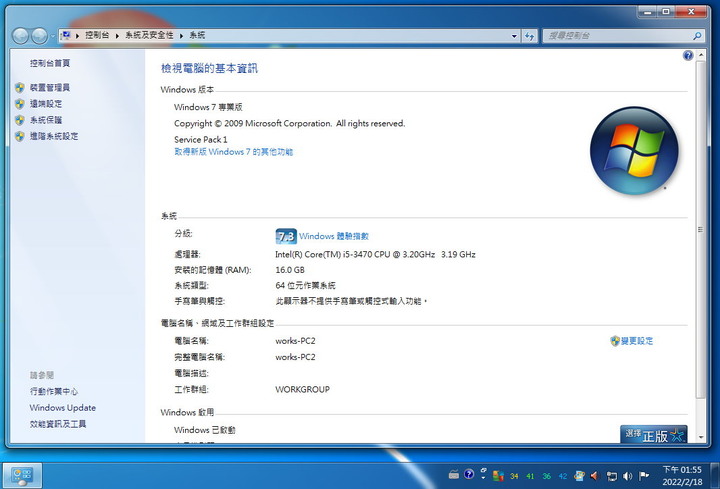720x489 pixels.
Task: Click the temperature reading 34 in tray
Action: click(x=514, y=476)
